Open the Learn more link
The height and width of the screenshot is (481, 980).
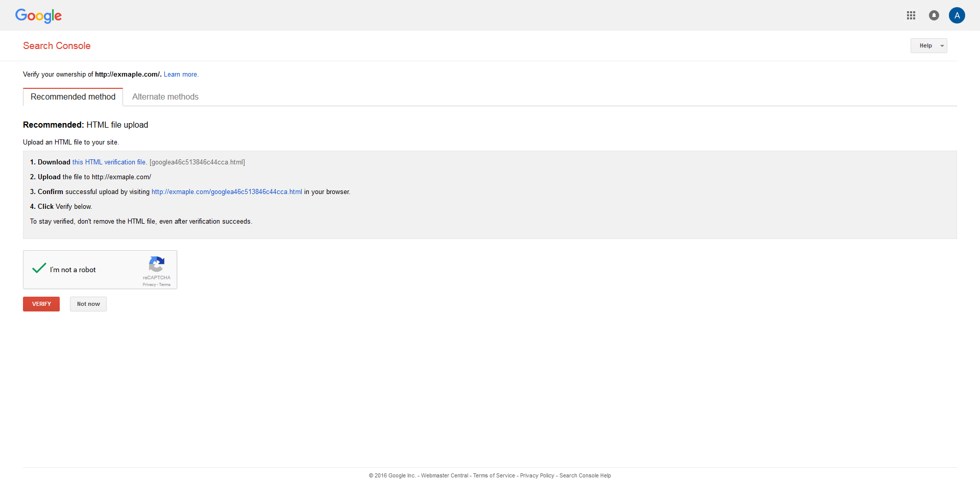click(181, 74)
